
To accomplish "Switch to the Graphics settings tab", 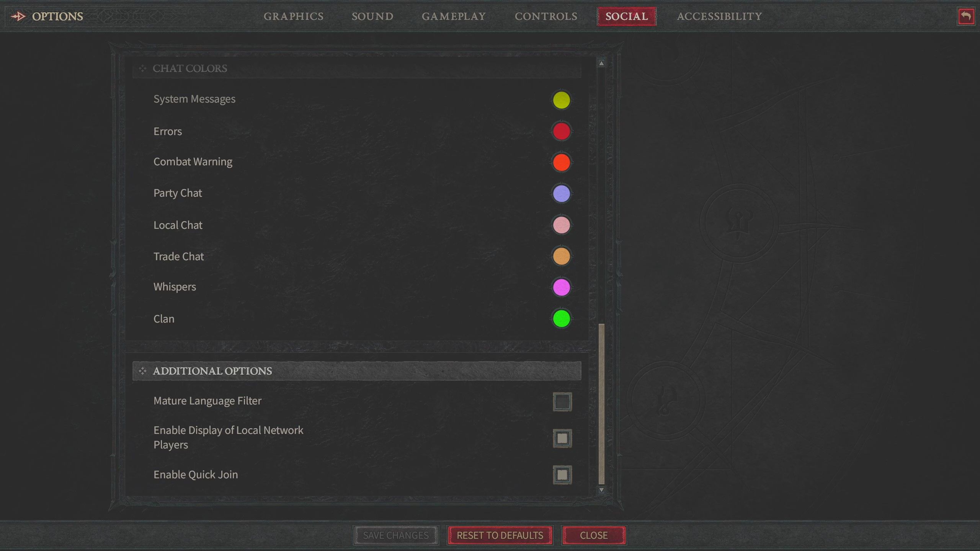I will point(293,15).
